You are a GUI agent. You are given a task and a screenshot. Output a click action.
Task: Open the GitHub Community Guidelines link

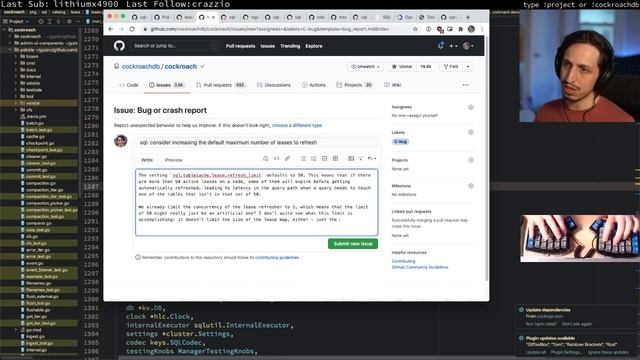[x=420, y=267]
